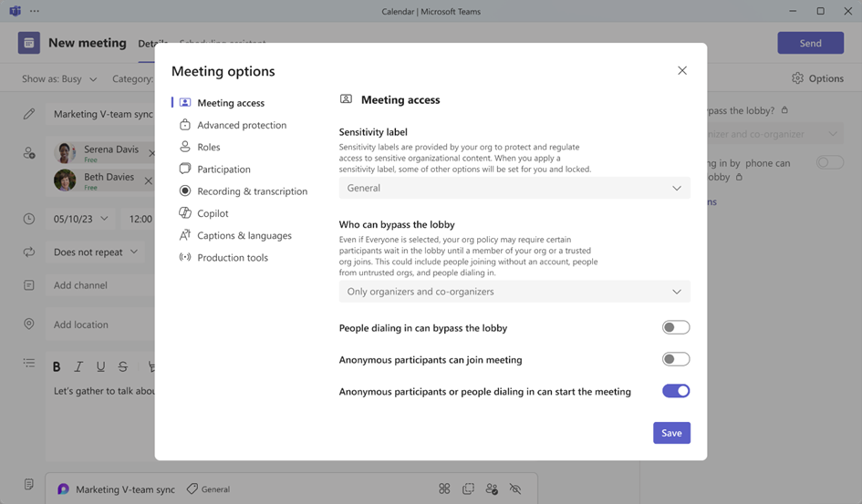Click the Options button in toolbar

pos(817,78)
